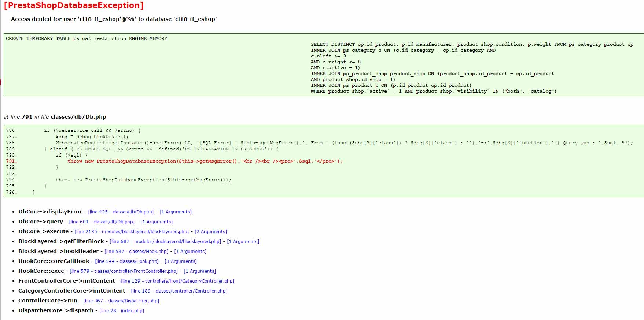Click the 'Access denied for user' error message
The image size is (644, 320).
pyautogui.click(x=114, y=19)
